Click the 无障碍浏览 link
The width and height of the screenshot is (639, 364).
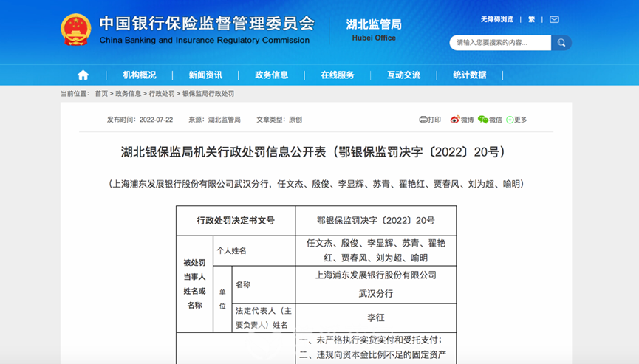(x=496, y=19)
